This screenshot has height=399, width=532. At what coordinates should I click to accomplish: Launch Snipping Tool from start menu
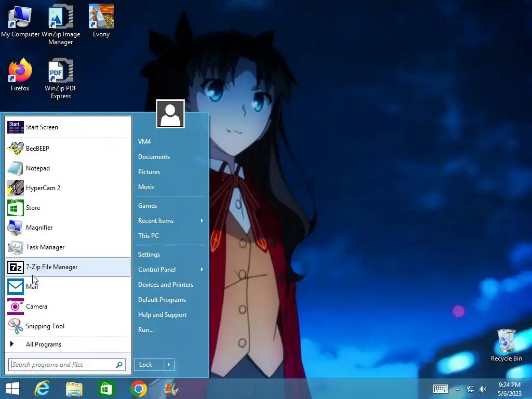click(x=68, y=326)
